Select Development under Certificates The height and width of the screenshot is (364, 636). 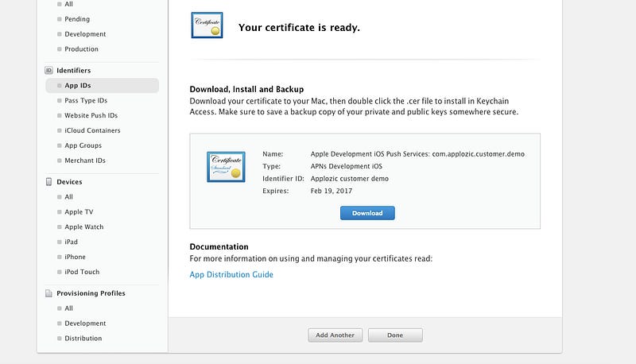tap(85, 34)
